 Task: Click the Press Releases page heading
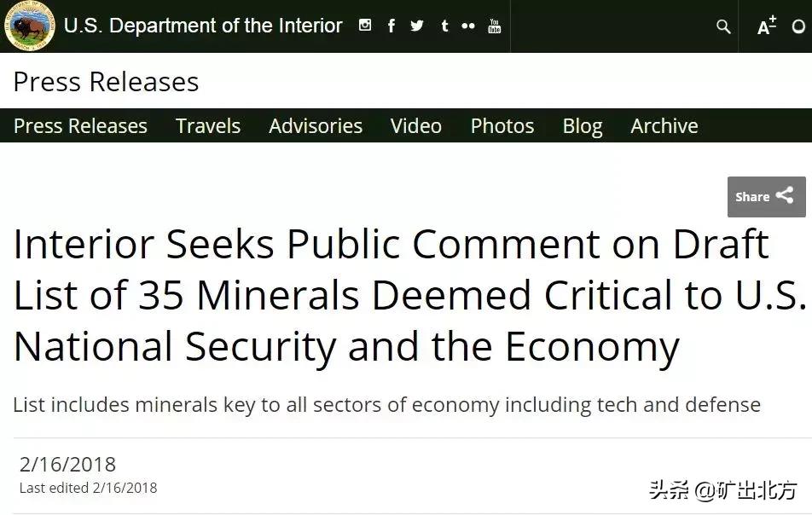tap(106, 82)
